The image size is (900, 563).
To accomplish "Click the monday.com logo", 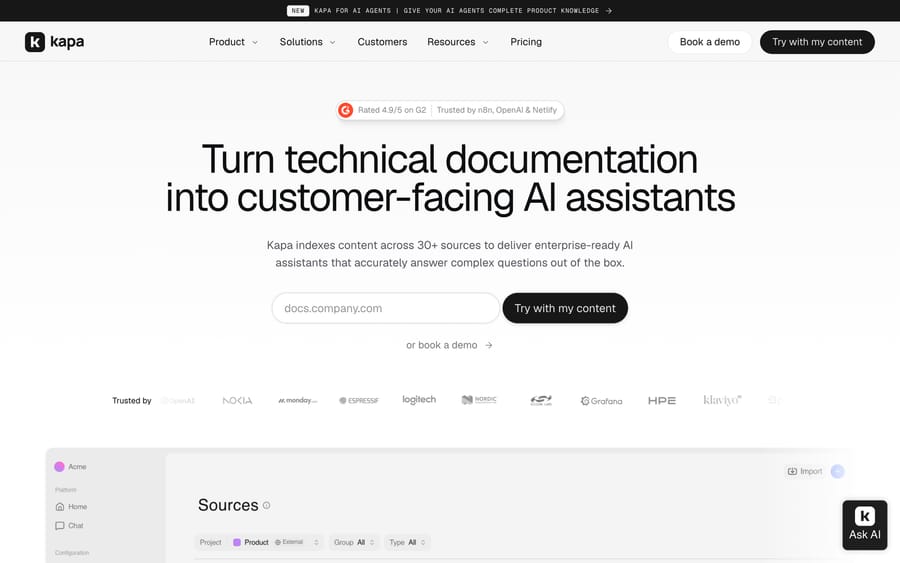I will 297,400.
